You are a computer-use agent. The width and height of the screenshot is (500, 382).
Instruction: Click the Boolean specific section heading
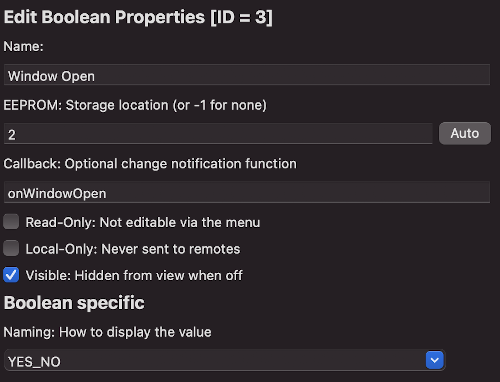tap(74, 303)
